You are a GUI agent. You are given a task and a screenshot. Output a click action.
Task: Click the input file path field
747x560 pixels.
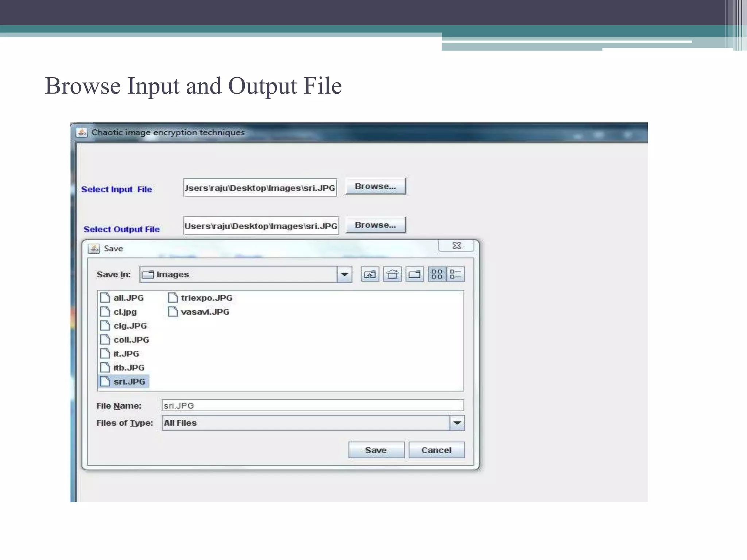click(x=260, y=187)
